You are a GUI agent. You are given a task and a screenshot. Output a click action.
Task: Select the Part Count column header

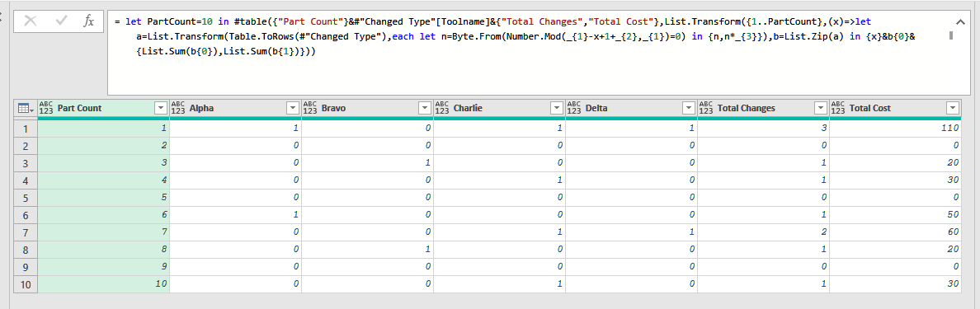(103, 108)
